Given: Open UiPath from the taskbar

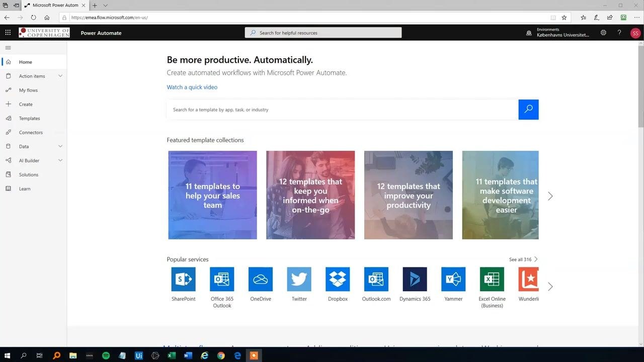Looking at the screenshot, I should [x=139, y=355].
